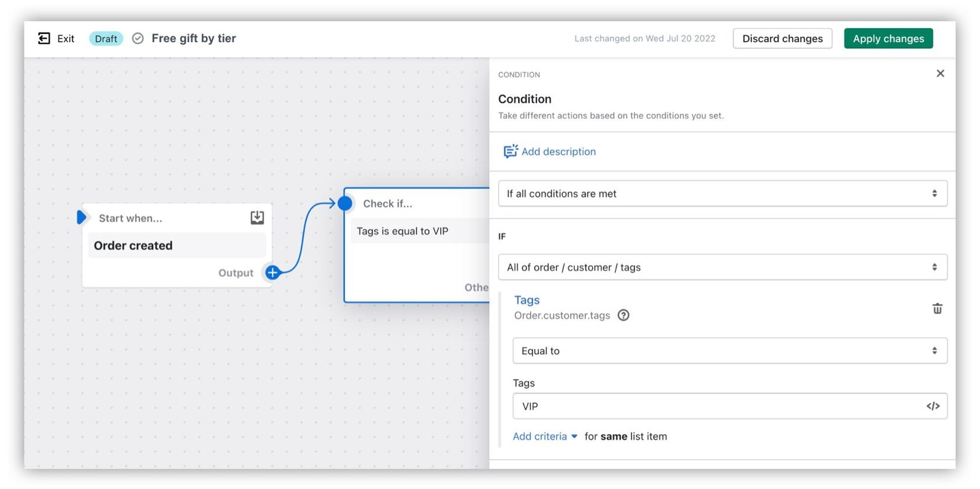Open 'All of order / customer / tags' dropdown
Viewport: 980px width, 489px height.
tap(722, 267)
